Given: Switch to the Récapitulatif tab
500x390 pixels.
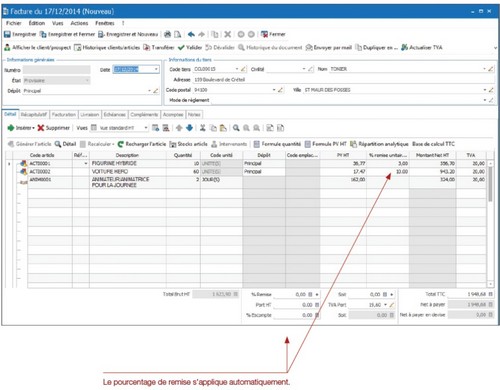Looking at the screenshot, I should [x=34, y=115].
